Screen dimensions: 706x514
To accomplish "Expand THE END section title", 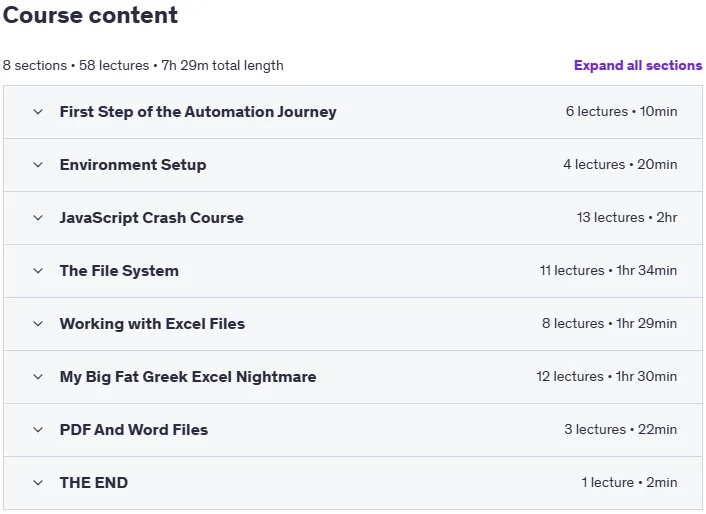I will point(94,483).
